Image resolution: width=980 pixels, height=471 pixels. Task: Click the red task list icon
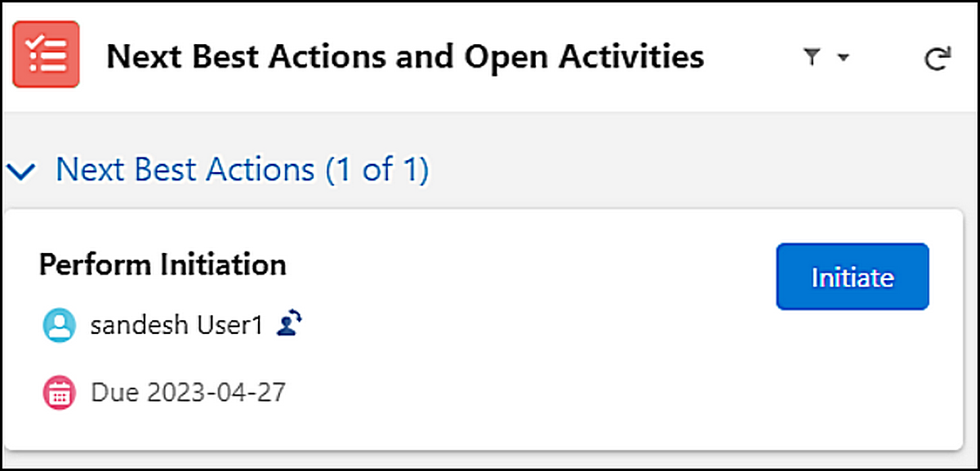click(x=46, y=55)
